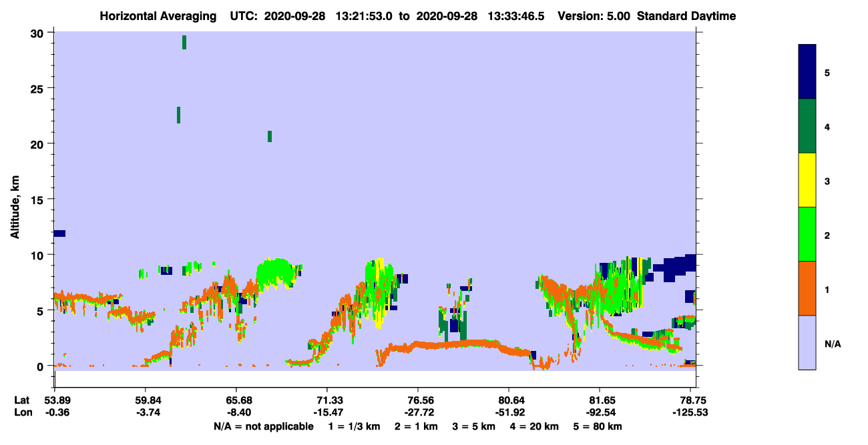The width and height of the screenshot is (868, 445).
Task: Click the 'Lon' row label
Action: (22, 412)
